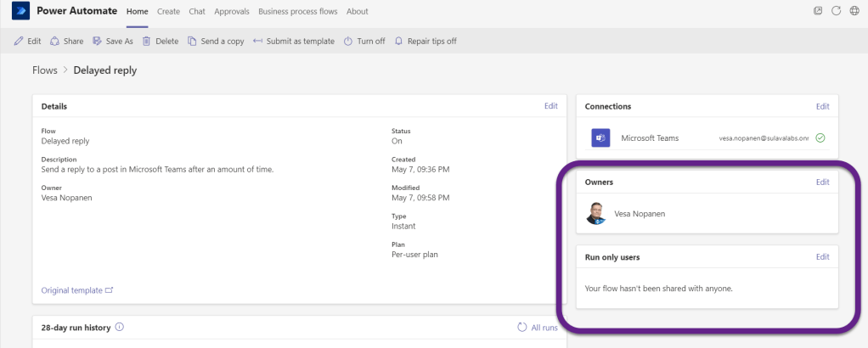Switch to the Approvals tab
Image resolution: width=868 pixels, height=348 pixels.
232,12
